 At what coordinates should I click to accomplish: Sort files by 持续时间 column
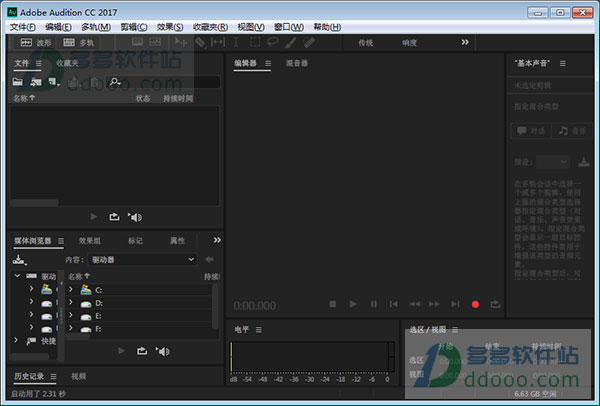178,99
